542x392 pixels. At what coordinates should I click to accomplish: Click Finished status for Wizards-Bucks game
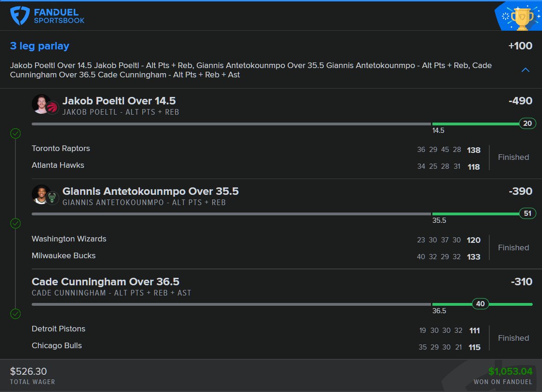(513, 248)
